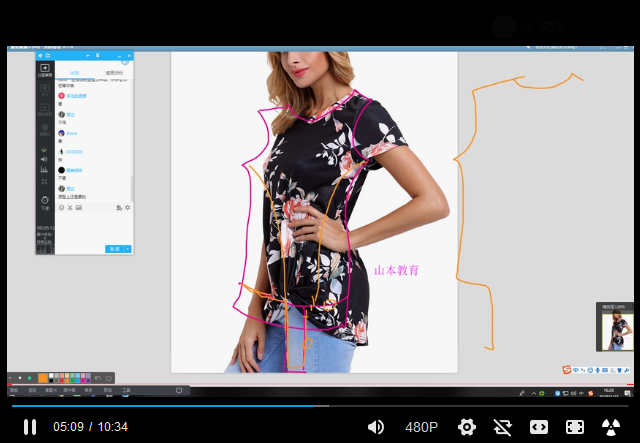Click the mute-all users icon in chat toolbar
The height and width of the screenshot is (443, 640).
point(119,207)
